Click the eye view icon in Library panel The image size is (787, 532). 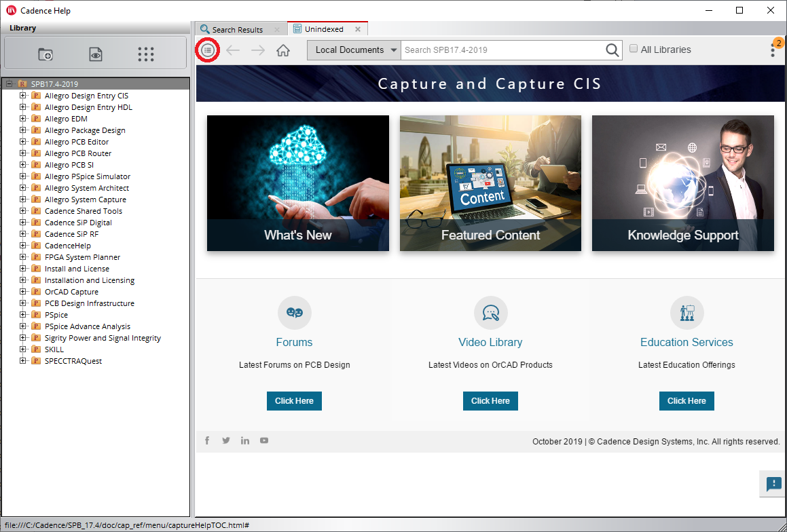95,54
